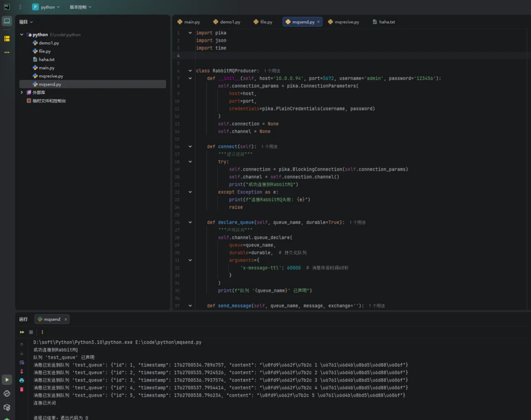Open the Python Console tool window

tap(7, 394)
